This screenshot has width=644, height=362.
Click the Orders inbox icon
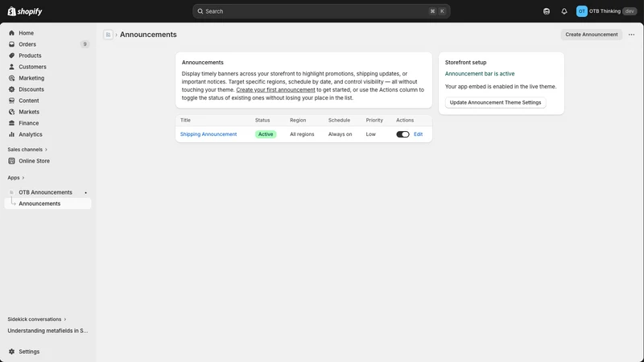11,44
